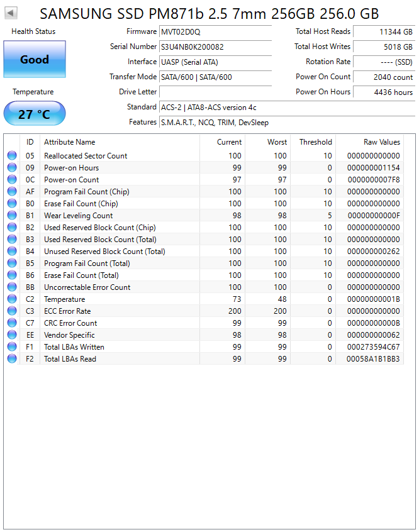Click the worst value 48 for Temperature
The width and height of the screenshot is (419, 532).
[282, 299]
